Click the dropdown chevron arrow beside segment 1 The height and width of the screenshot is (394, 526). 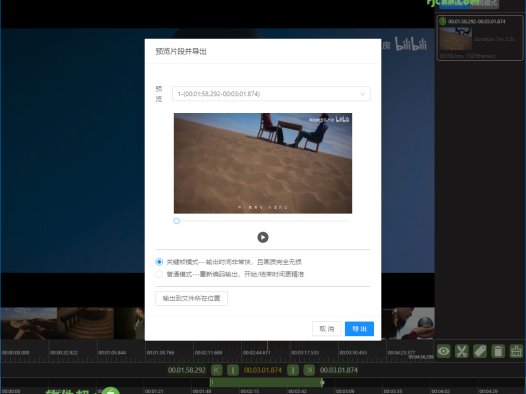pos(362,94)
